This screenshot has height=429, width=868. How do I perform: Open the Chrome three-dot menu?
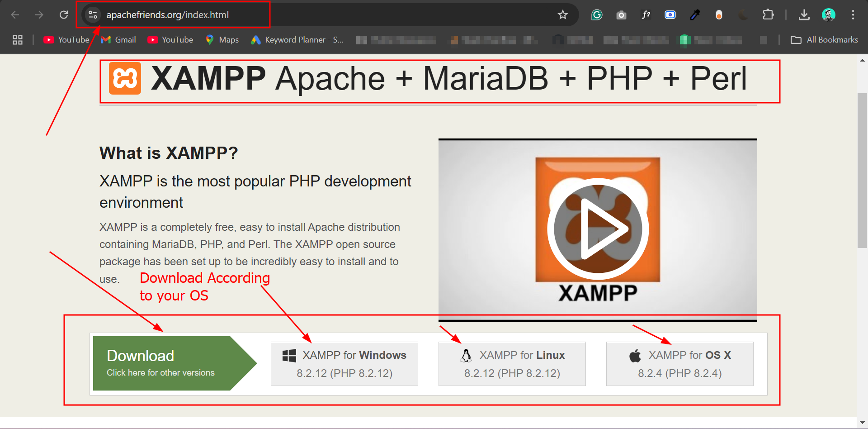pos(853,14)
